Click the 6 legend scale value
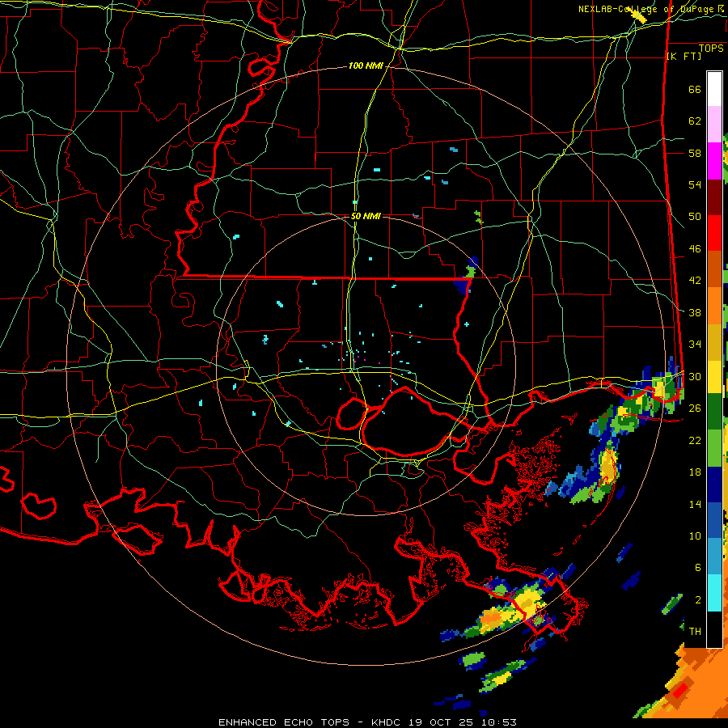728x728 pixels. pyautogui.click(x=697, y=568)
